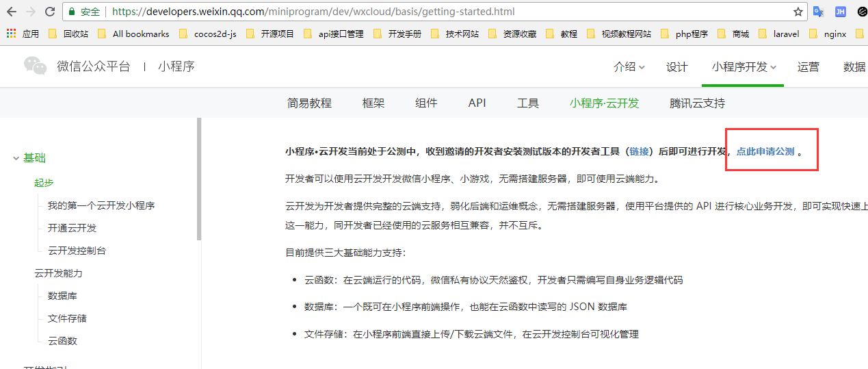The width and height of the screenshot is (868, 369).
Task: Click the WeChat logo icon
Action: (36, 66)
